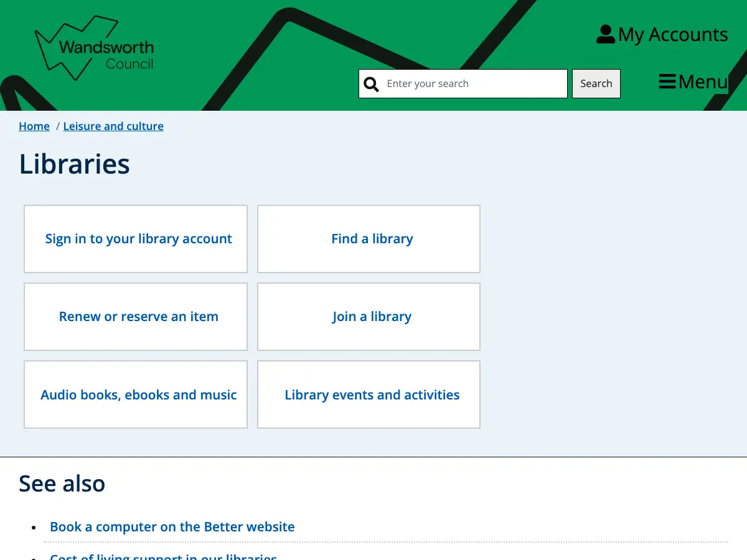Image resolution: width=747 pixels, height=560 pixels.
Task: Go to the Home breadcrumb
Action: click(x=34, y=126)
